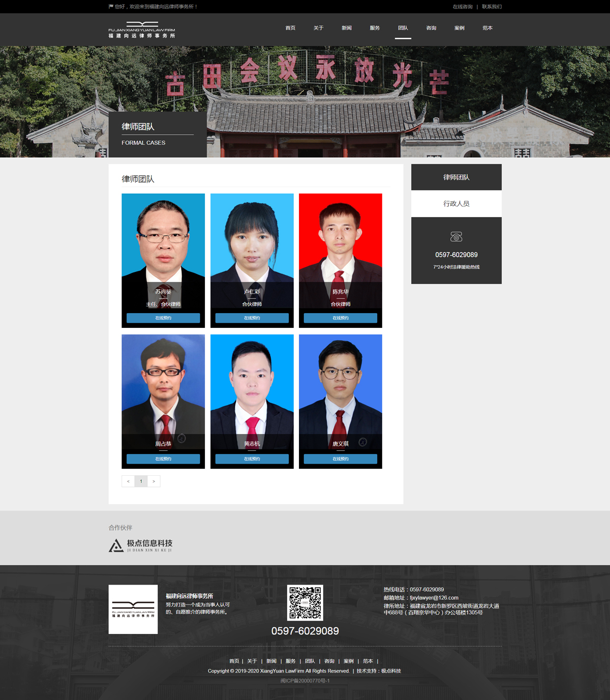
Task: Open the 首页 item in top navigation
Action: tap(290, 28)
